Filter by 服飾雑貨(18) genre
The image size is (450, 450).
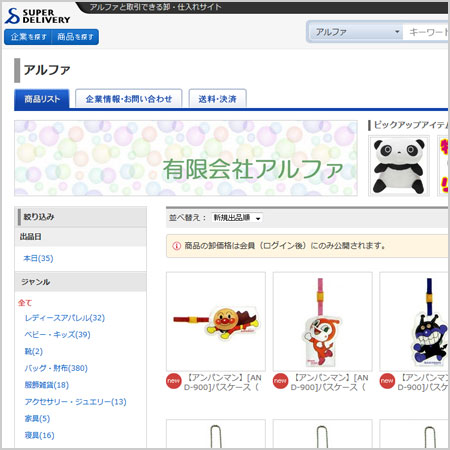(x=47, y=385)
